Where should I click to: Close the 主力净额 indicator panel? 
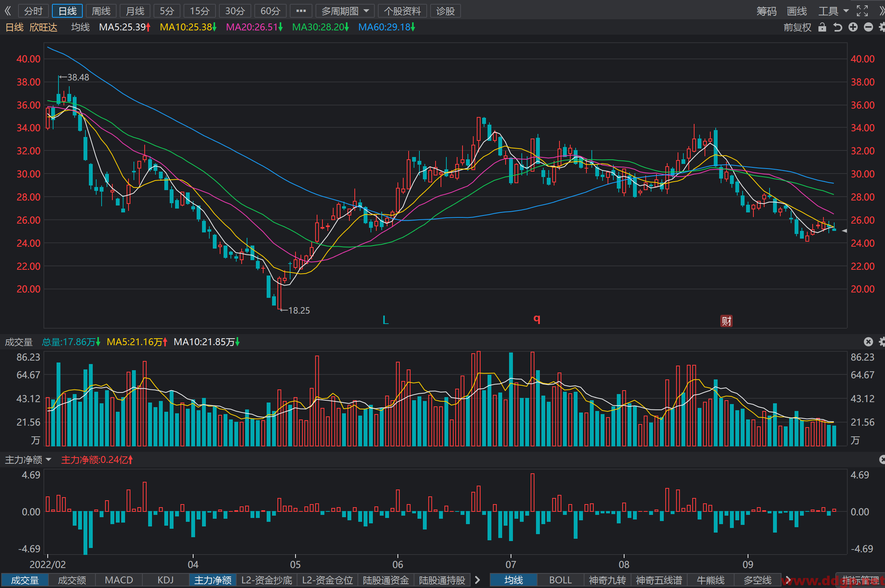(882, 459)
